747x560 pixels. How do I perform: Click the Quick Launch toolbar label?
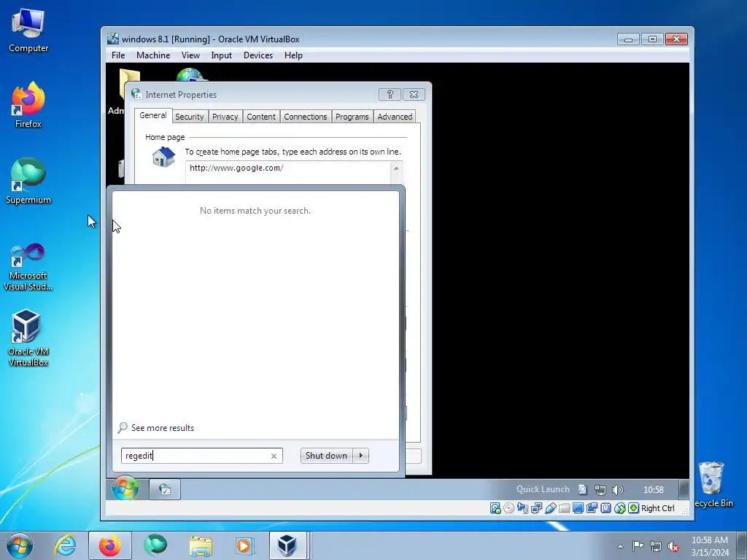543,489
